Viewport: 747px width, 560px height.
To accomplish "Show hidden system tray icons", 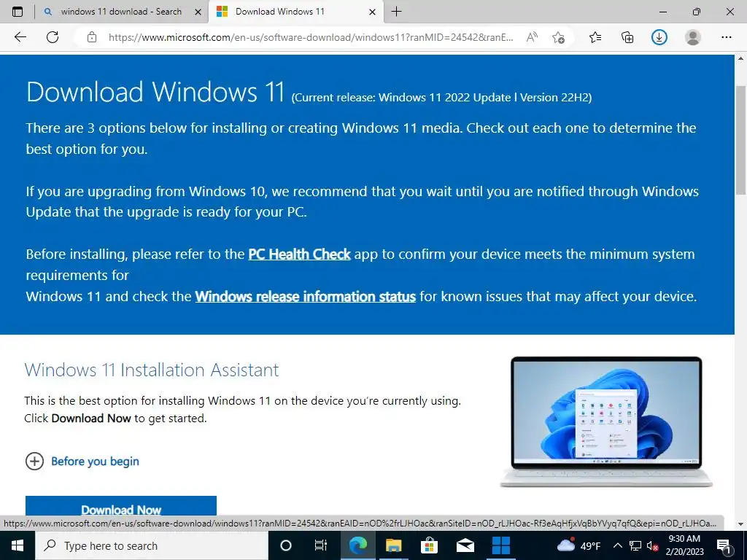I will tap(617, 545).
